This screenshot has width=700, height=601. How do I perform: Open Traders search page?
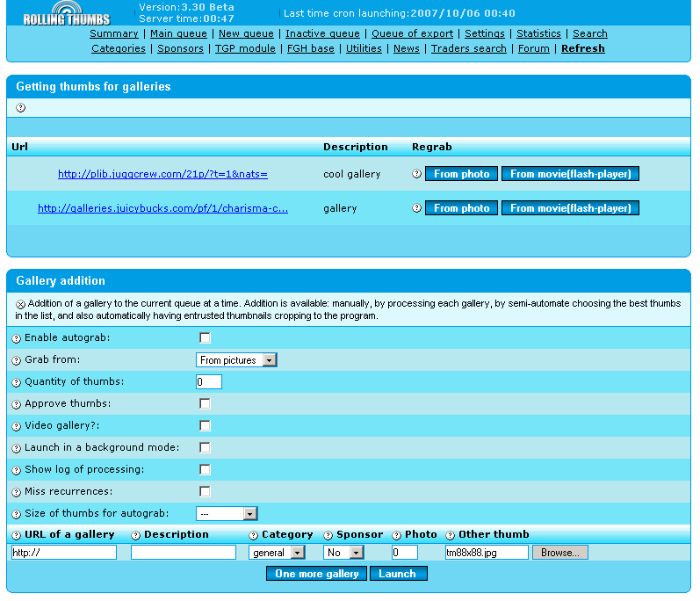pyautogui.click(x=469, y=48)
